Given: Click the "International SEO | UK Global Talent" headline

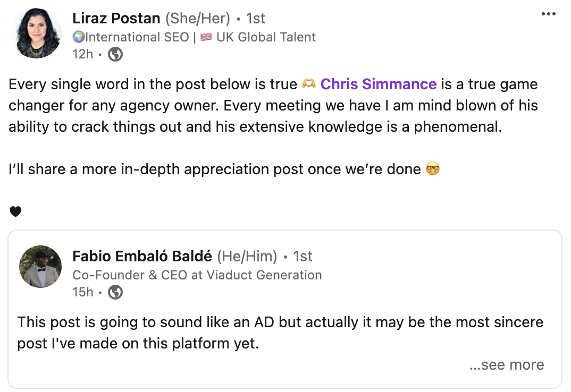Looking at the screenshot, I should coord(200,37).
